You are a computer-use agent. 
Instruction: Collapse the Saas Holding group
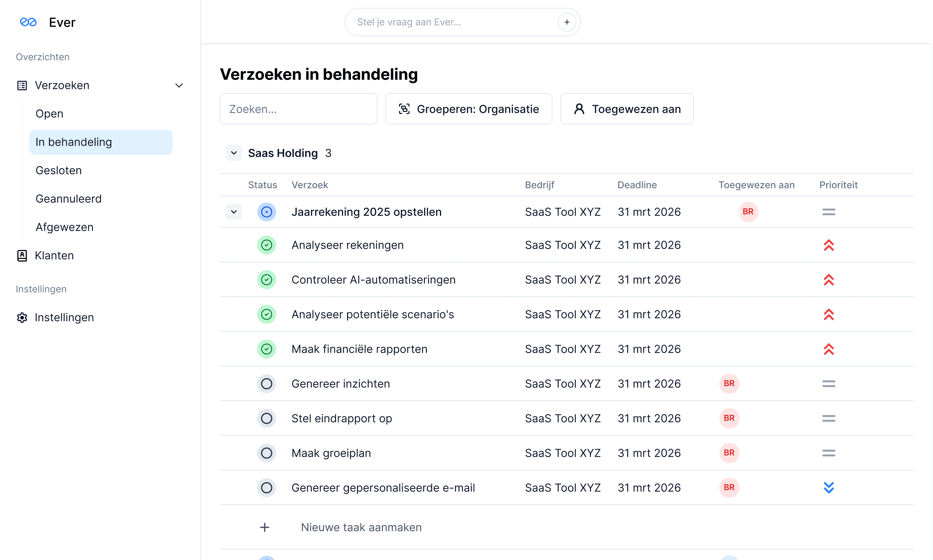tap(234, 153)
